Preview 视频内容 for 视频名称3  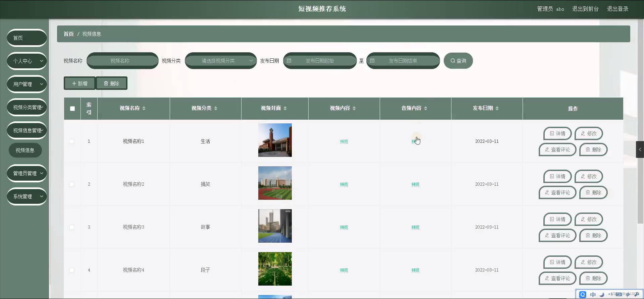(344, 227)
